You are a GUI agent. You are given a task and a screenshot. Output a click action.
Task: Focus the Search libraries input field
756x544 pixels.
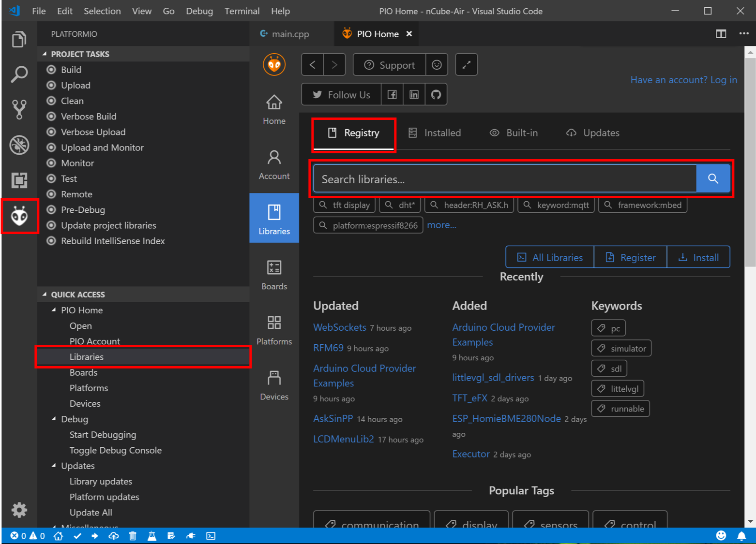pos(505,178)
